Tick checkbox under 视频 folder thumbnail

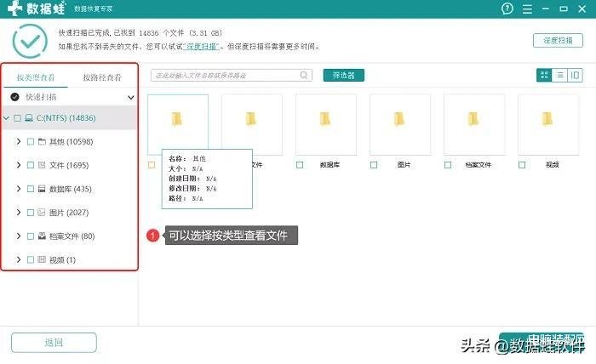[522, 165]
